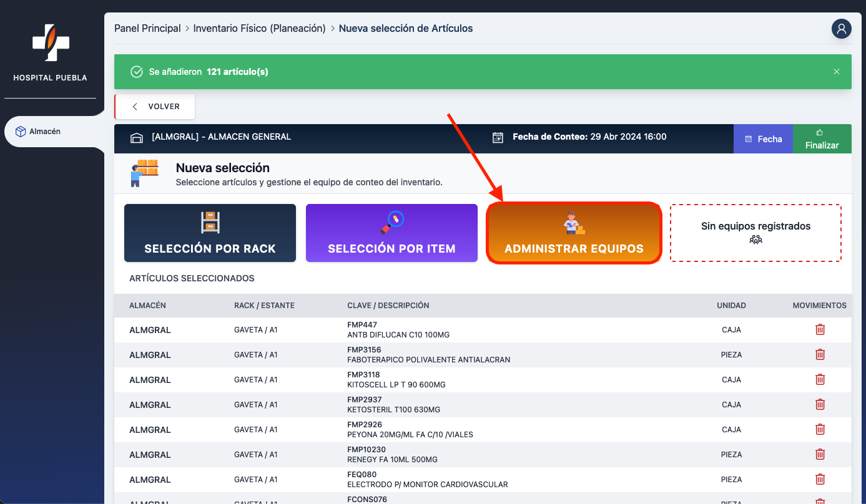866x504 pixels.
Task: Open Selección por Item
Action: [391, 233]
